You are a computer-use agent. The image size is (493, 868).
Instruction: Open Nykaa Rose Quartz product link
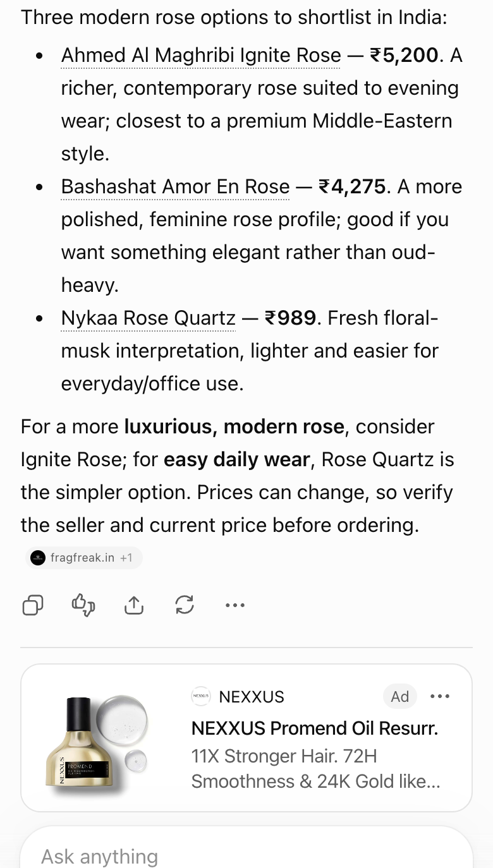[x=148, y=318]
